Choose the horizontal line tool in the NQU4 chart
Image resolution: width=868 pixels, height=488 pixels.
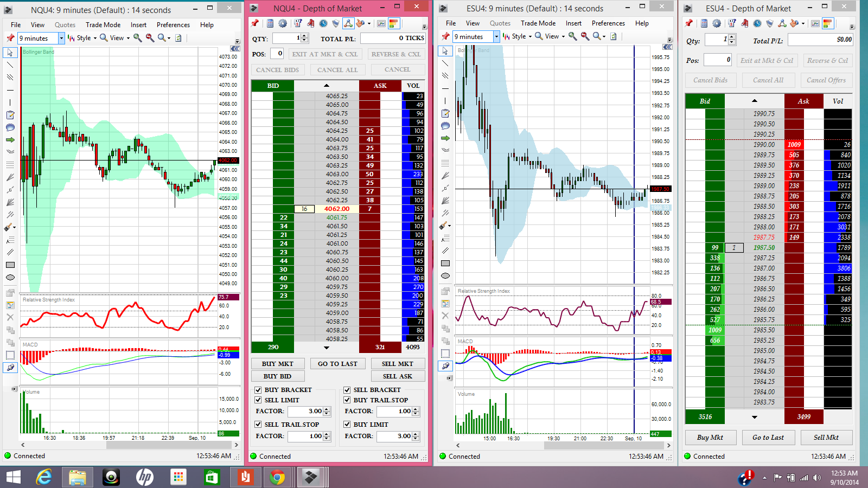click(10, 90)
